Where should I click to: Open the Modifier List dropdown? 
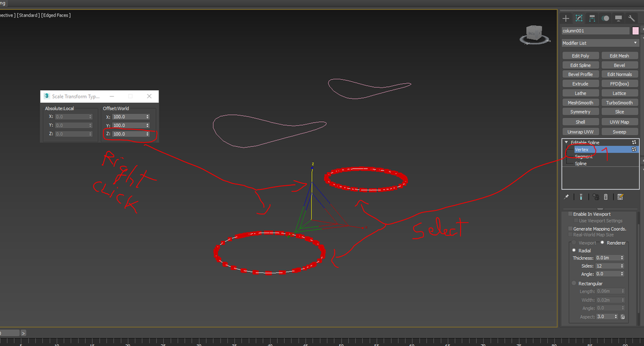600,43
